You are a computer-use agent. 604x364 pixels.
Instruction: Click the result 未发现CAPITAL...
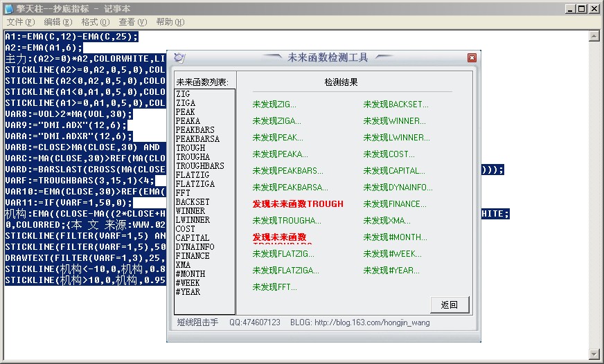(x=394, y=171)
